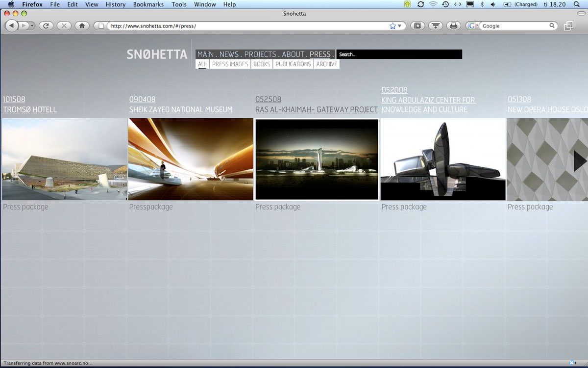Go to MAIN in site navigation
Image resolution: width=588 pixels, height=368 pixels.
206,54
